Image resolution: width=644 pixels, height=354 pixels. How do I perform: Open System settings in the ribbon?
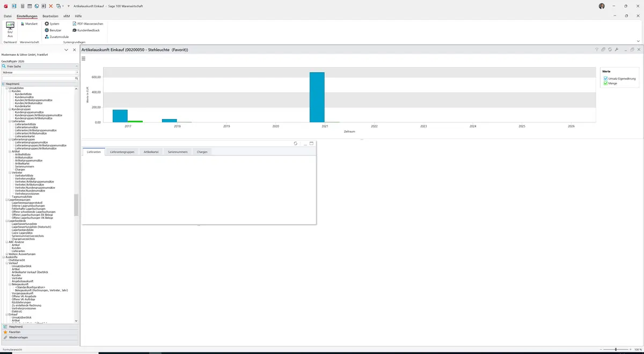[x=52, y=24]
